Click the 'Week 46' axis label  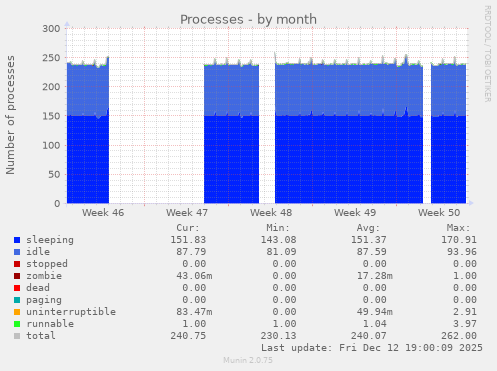coord(103,213)
